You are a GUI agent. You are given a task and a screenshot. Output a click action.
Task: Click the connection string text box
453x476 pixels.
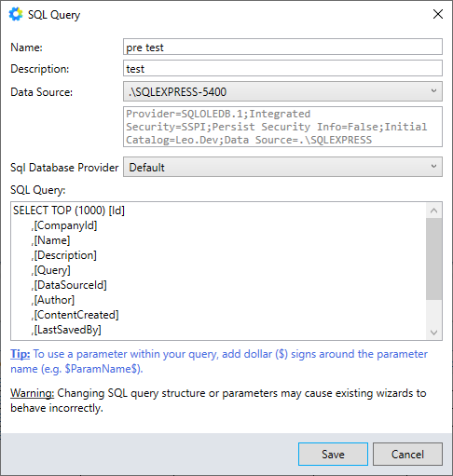coord(282,127)
